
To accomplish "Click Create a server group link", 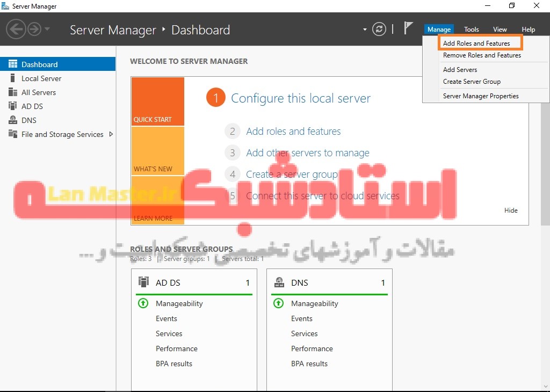I will (x=292, y=175).
